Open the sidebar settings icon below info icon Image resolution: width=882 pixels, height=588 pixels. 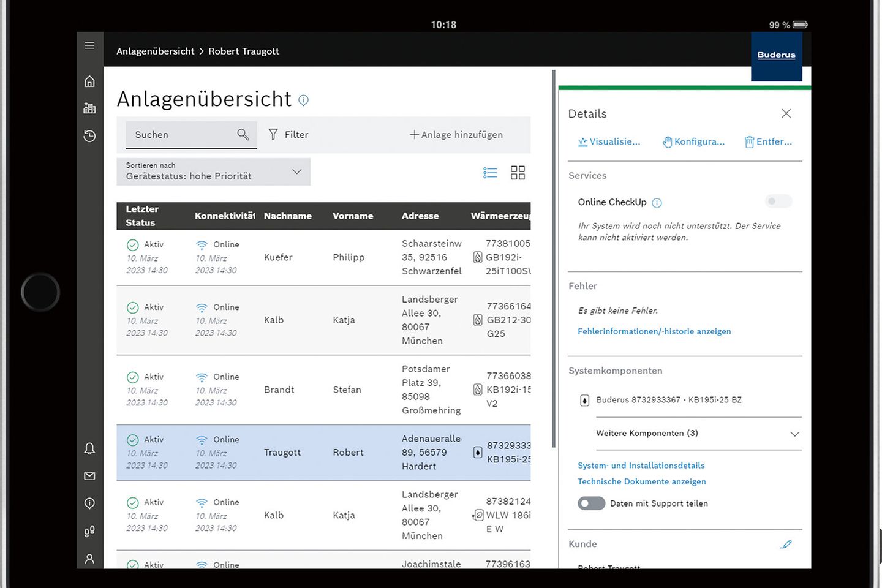[89, 531]
